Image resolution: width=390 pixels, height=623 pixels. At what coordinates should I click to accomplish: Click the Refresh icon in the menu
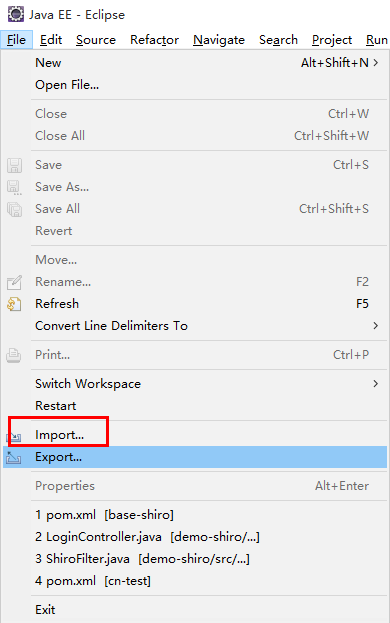(x=14, y=304)
